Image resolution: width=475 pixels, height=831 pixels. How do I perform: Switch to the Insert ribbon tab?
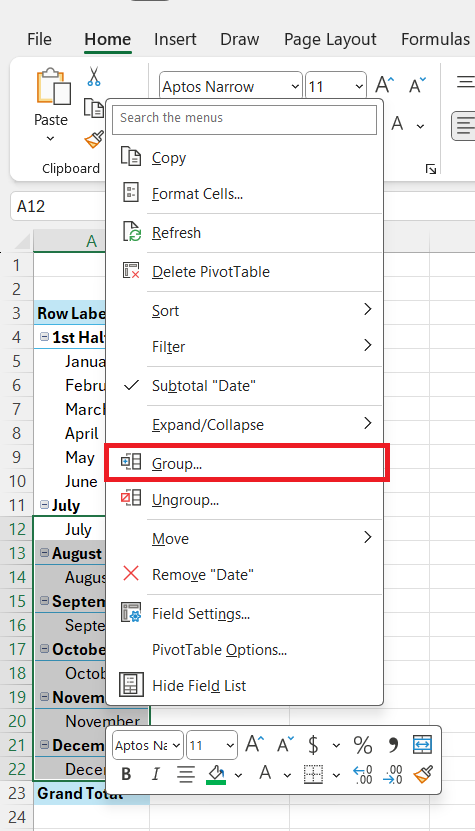(175, 39)
